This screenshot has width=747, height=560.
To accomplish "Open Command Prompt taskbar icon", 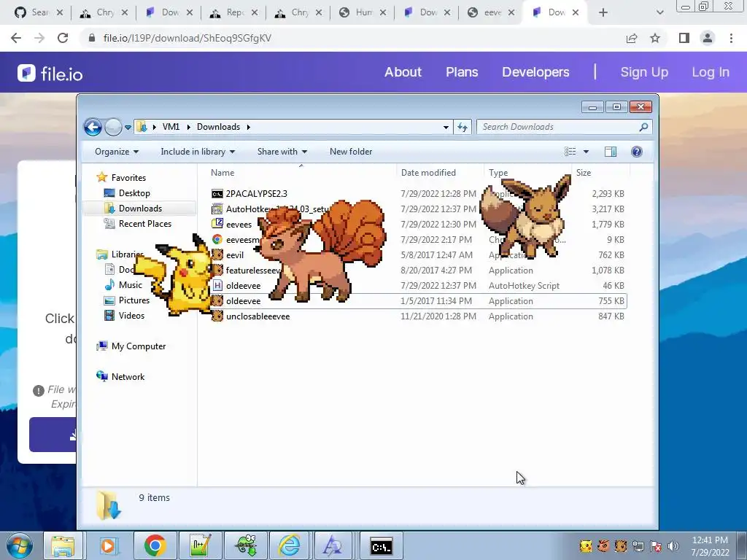I will (x=382, y=545).
